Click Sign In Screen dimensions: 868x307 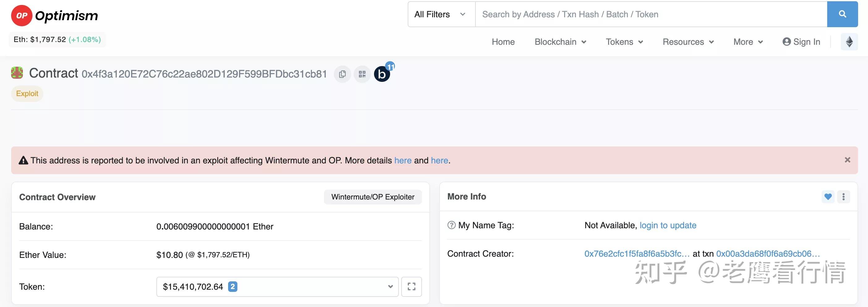[x=801, y=42]
